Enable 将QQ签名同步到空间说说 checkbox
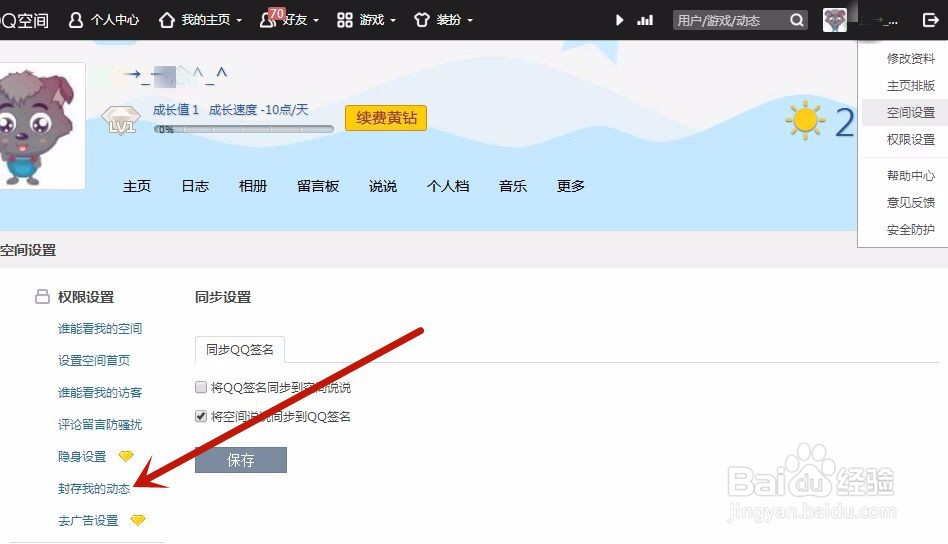This screenshot has height=544, width=948. [x=201, y=387]
